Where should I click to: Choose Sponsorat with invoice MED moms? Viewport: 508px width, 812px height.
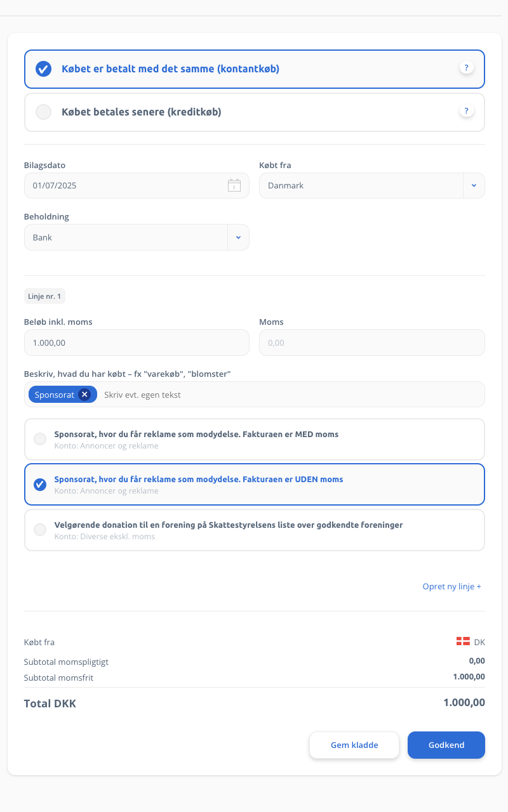255,439
